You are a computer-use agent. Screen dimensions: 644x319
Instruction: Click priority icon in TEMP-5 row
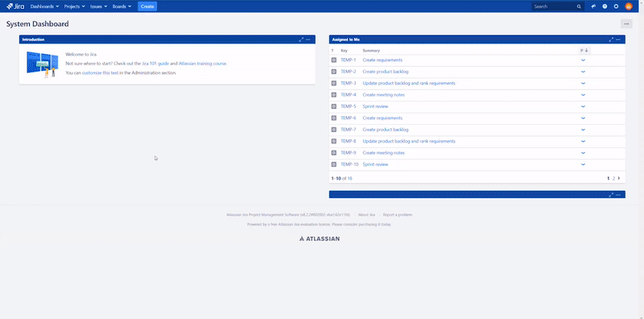(x=583, y=106)
